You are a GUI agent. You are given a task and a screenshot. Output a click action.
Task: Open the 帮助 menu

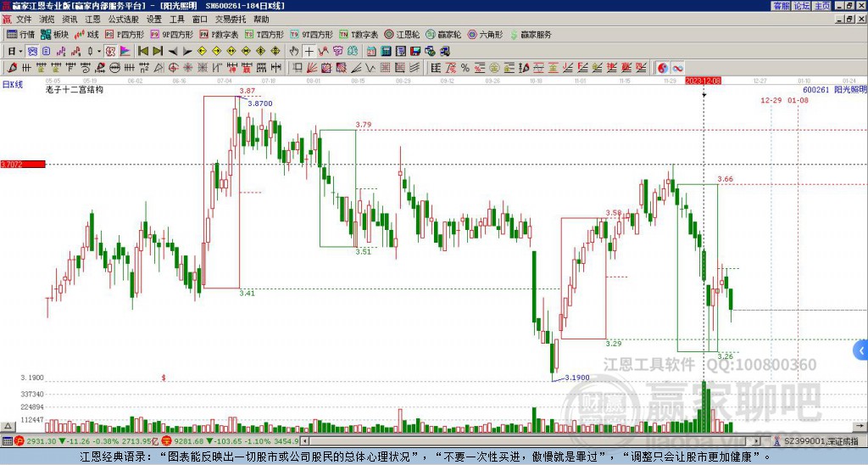pyautogui.click(x=261, y=20)
